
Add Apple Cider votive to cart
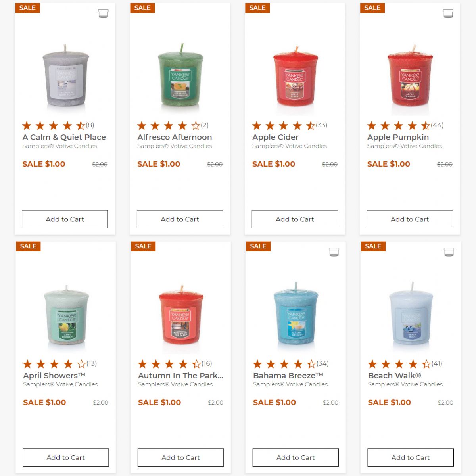click(x=295, y=219)
